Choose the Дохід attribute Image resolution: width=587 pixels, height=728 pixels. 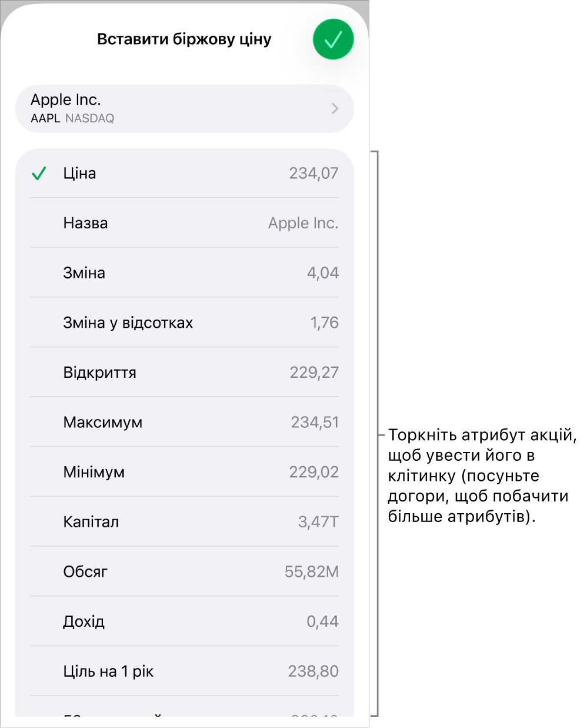[185, 621]
